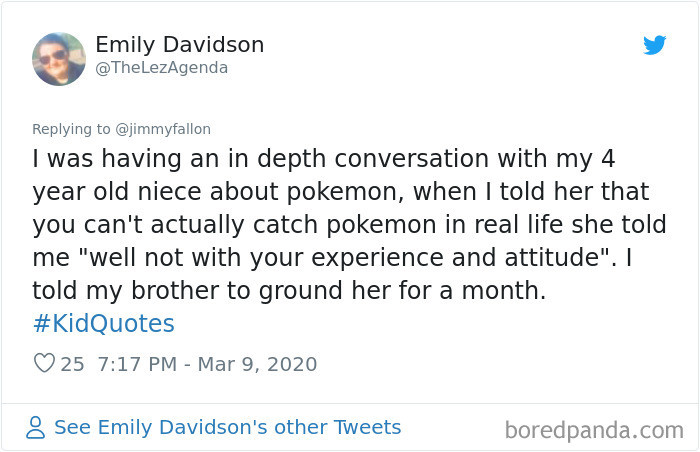
Task: See Emily Davidson's other Tweets
Action: 227,427
